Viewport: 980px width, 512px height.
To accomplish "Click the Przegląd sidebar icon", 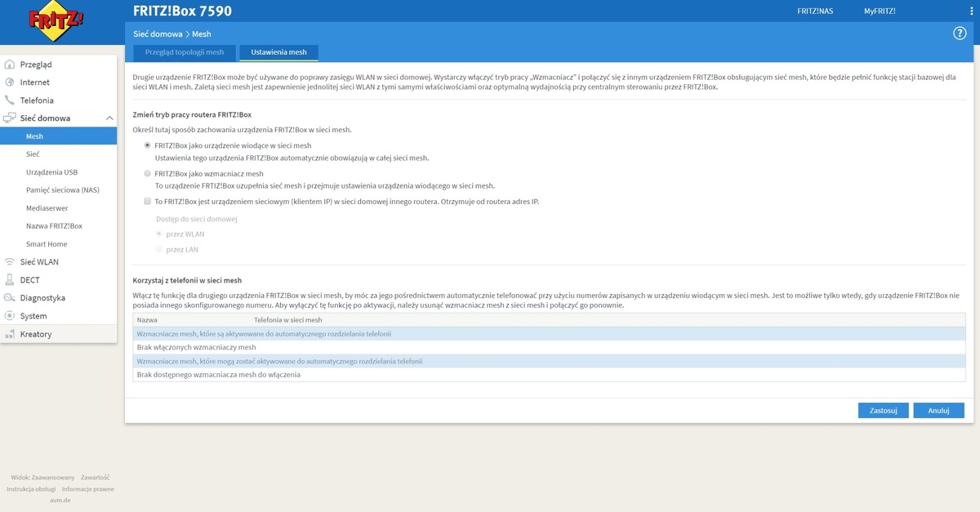I will coord(10,65).
